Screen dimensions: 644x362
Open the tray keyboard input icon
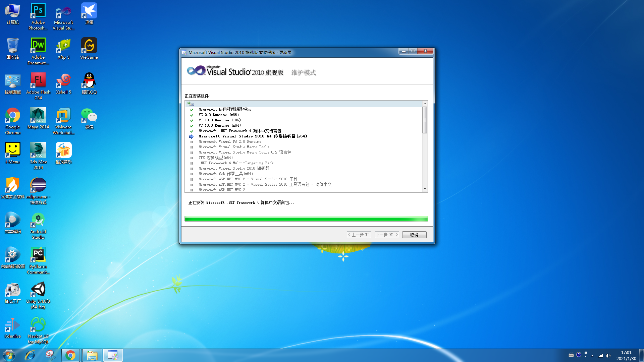tap(571, 355)
